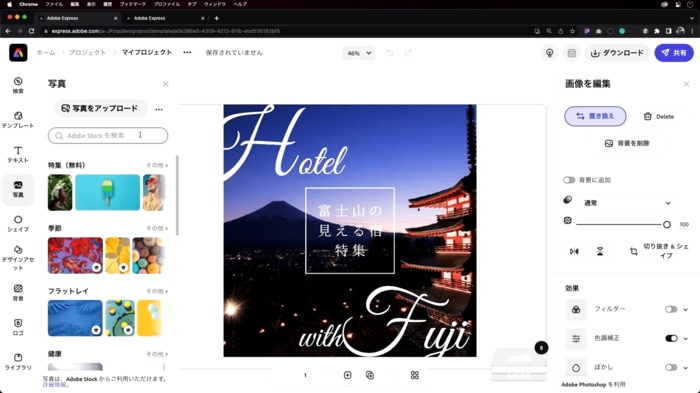Close the Photos panel
The image size is (700, 393).
click(x=165, y=84)
